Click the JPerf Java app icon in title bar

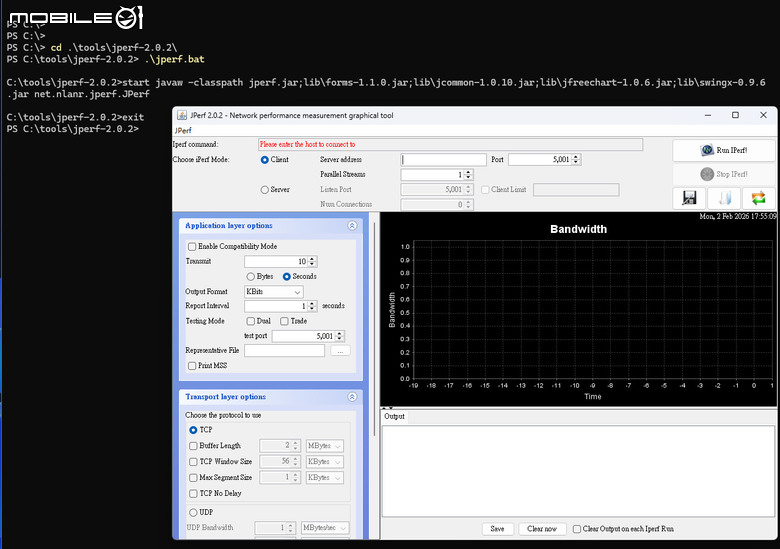182,115
